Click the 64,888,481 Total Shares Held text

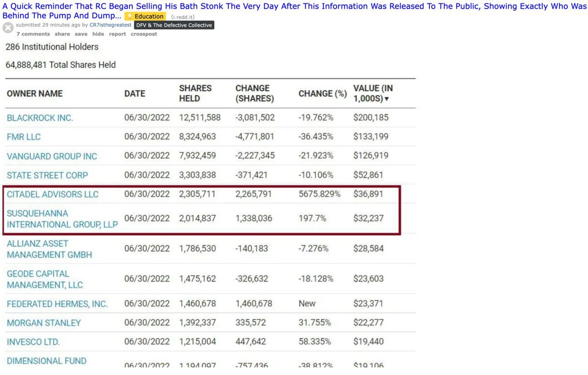tap(61, 65)
